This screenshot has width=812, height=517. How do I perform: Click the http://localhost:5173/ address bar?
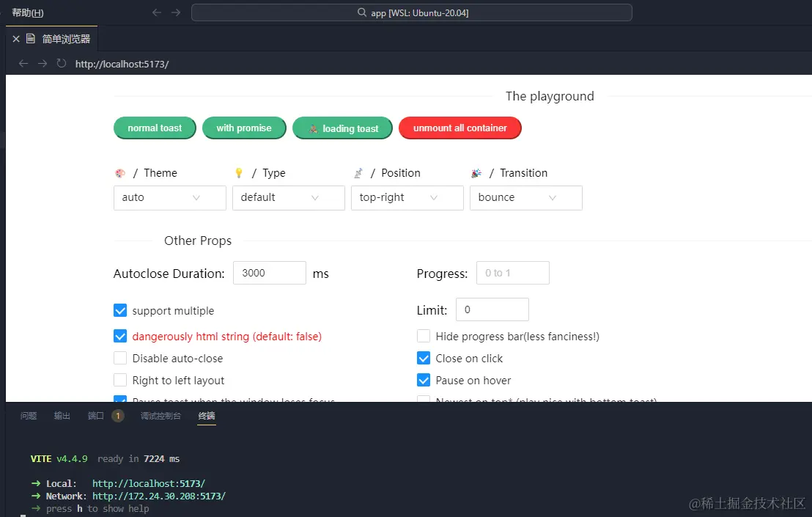pos(122,64)
